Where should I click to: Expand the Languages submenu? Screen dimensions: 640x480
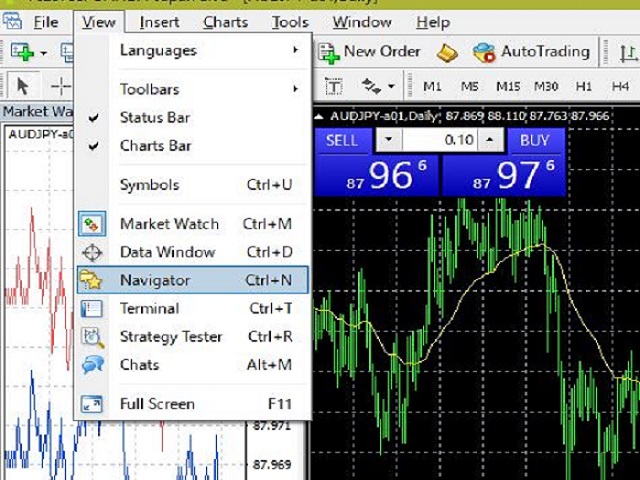[x=192, y=50]
